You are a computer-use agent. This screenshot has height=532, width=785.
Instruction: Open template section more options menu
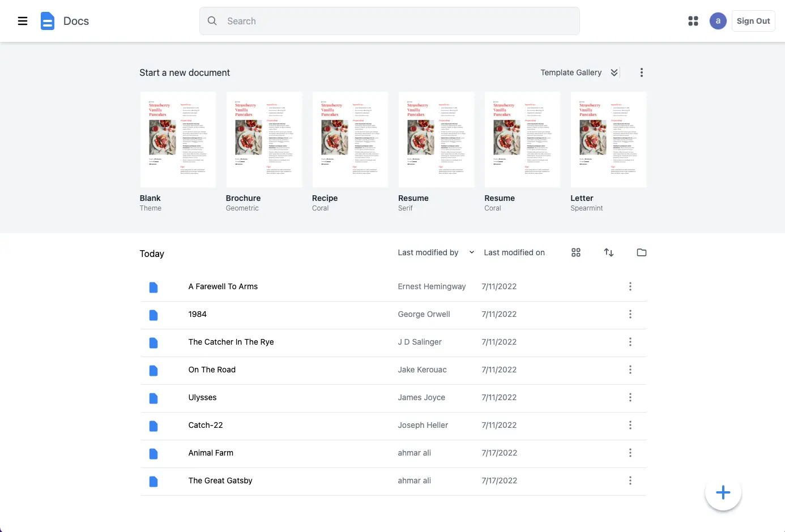(x=641, y=72)
